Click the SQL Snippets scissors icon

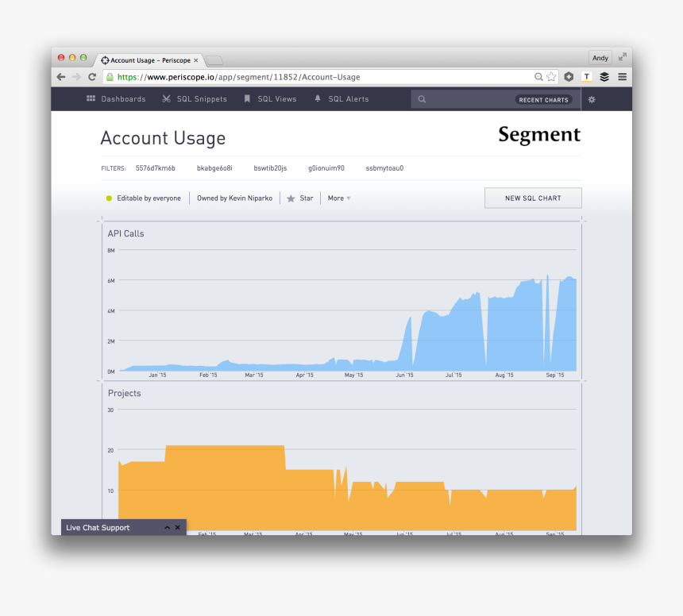pos(166,98)
